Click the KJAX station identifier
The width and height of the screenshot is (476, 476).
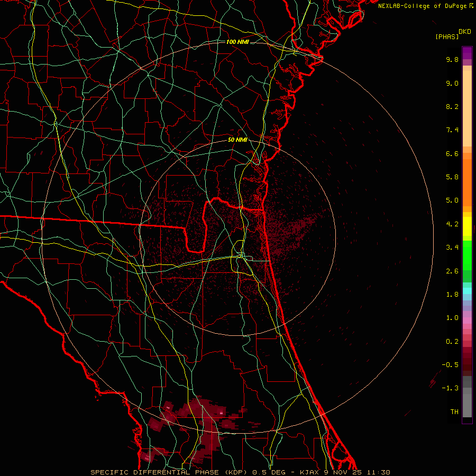point(309,472)
